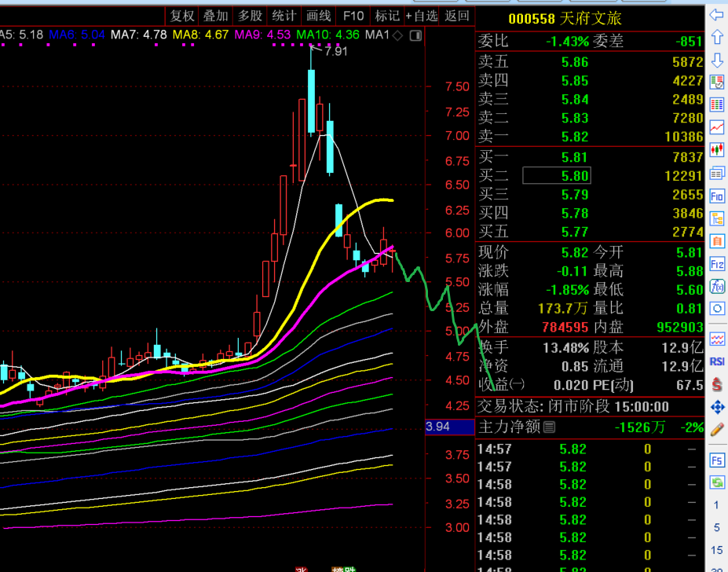Click the up-arrow previous stock icon
Screen dimensions: 728x572
click(717, 37)
